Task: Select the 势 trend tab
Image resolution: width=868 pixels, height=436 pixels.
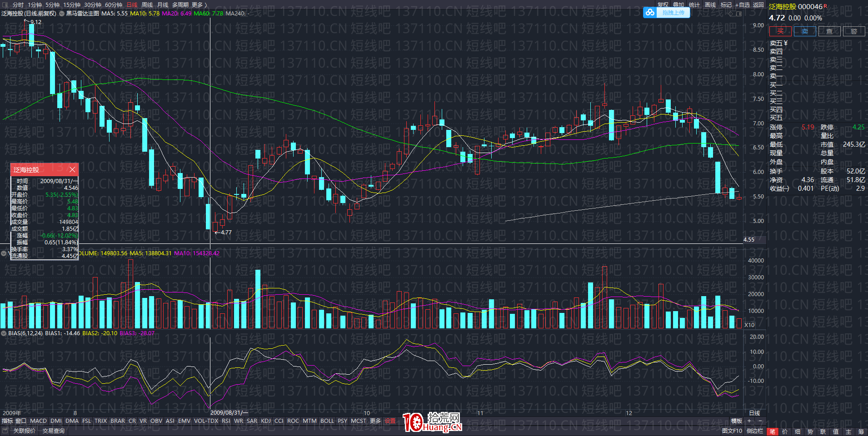Action: pos(810,431)
